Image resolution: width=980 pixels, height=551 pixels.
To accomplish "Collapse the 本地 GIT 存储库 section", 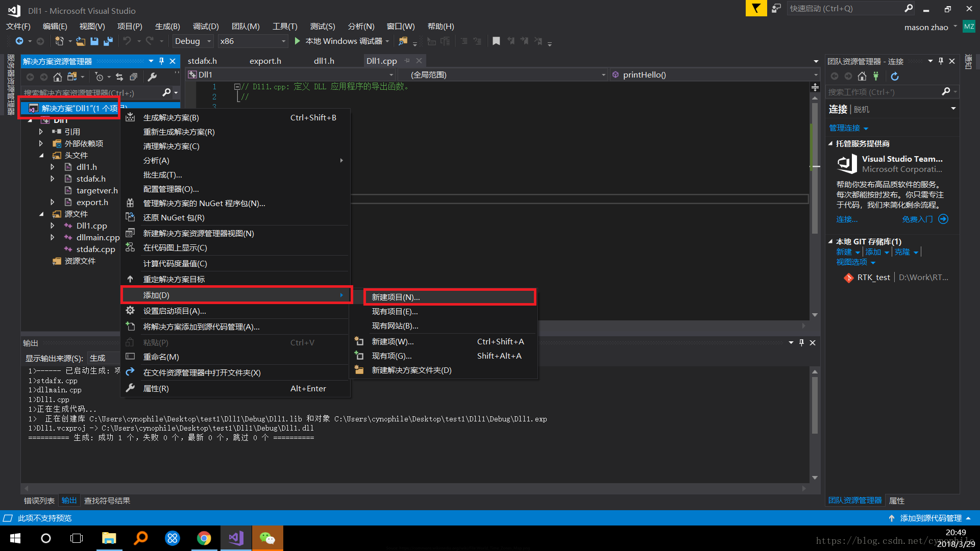I will coord(830,242).
